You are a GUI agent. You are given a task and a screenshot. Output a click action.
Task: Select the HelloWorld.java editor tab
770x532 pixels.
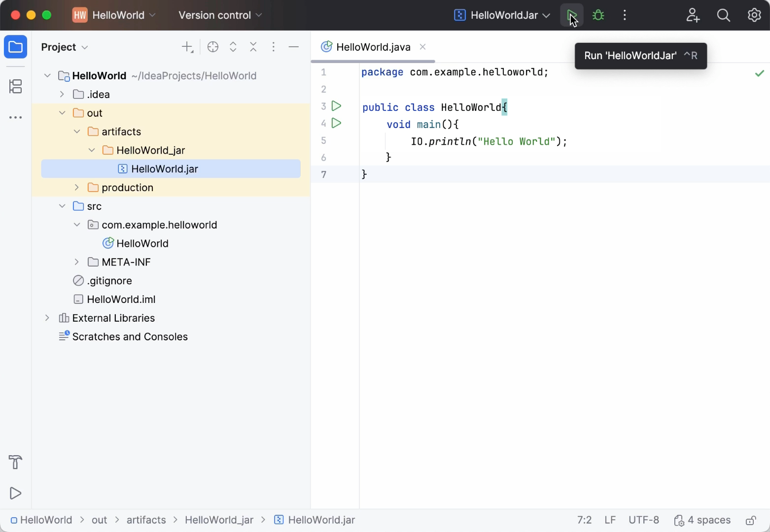[x=373, y=47]
